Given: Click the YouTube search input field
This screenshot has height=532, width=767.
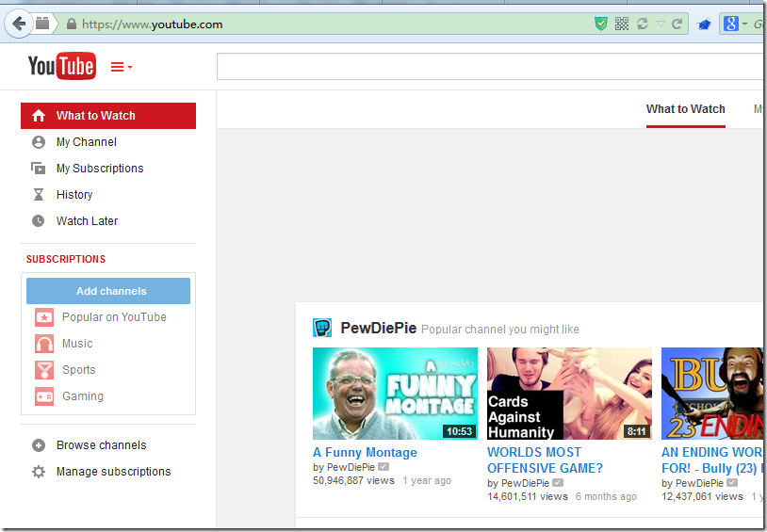Looking at the screenshot, I should tap(490, 67).
